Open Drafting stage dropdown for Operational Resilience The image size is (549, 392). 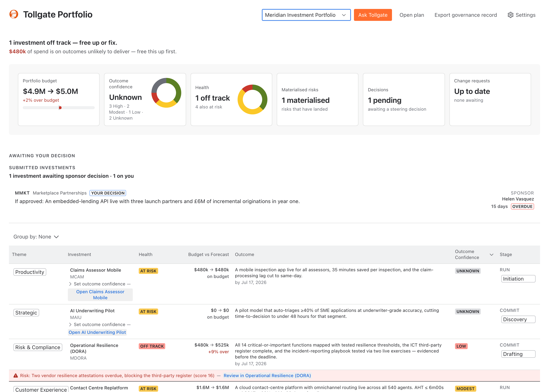click(x=518, y=354)
